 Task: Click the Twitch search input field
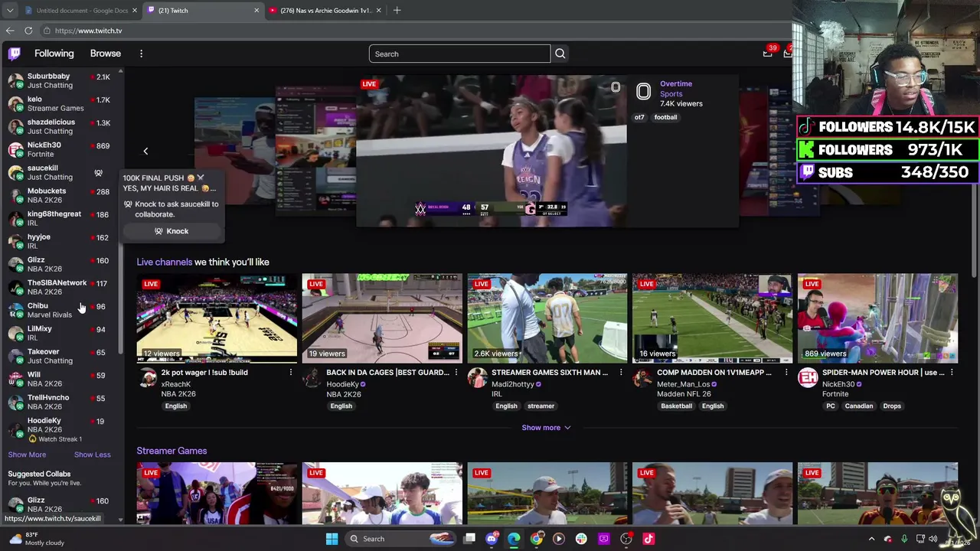coord(459,54)
